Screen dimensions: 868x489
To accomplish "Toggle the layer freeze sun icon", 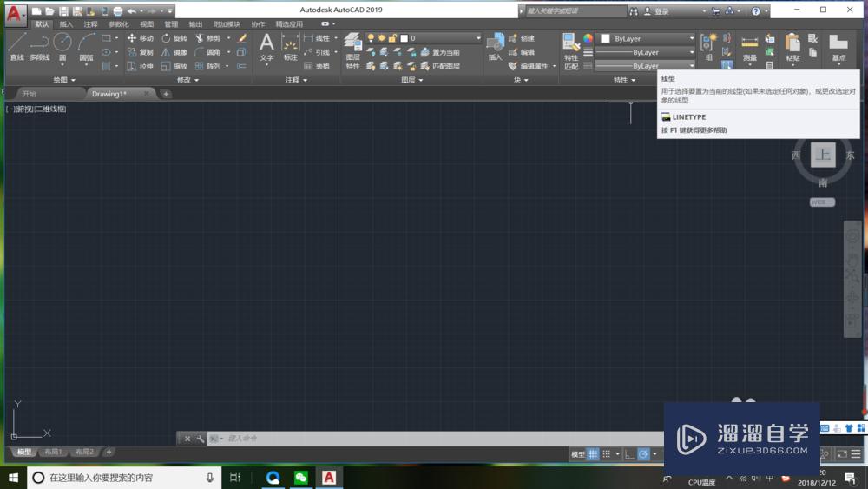I will 381,38.
